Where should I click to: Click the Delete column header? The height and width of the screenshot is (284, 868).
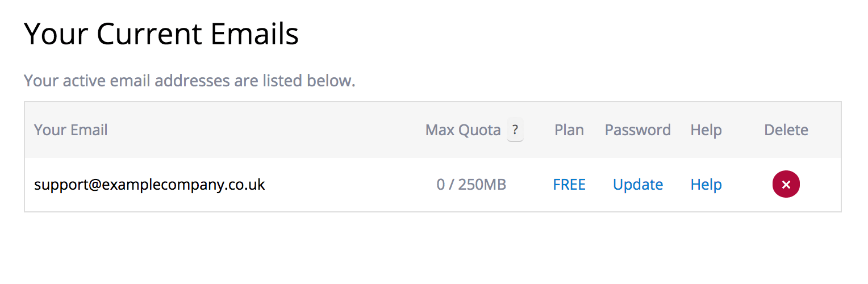point(786,130)
